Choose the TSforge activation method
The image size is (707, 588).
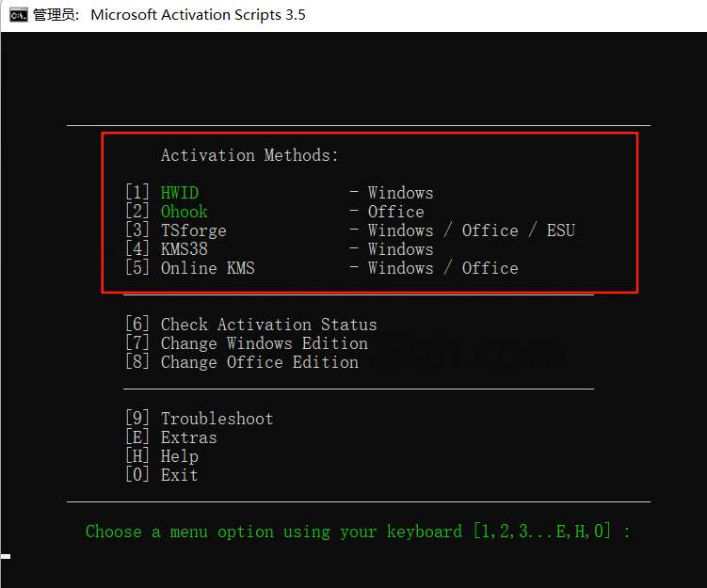(193, 230)
